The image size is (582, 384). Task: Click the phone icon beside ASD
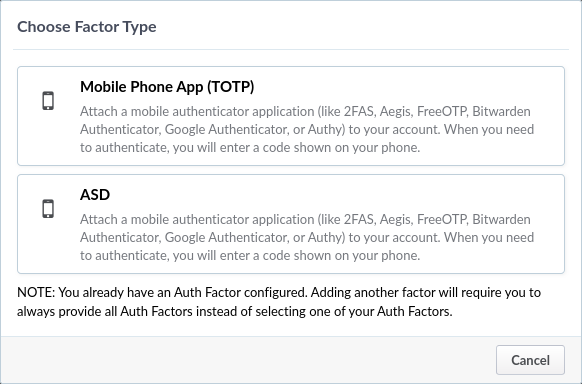48,209
